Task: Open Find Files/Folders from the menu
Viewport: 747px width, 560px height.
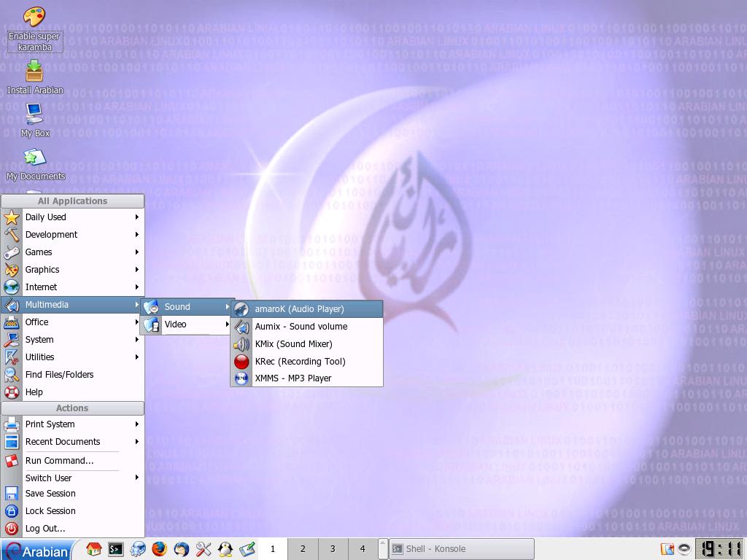Action: (72, 375)
